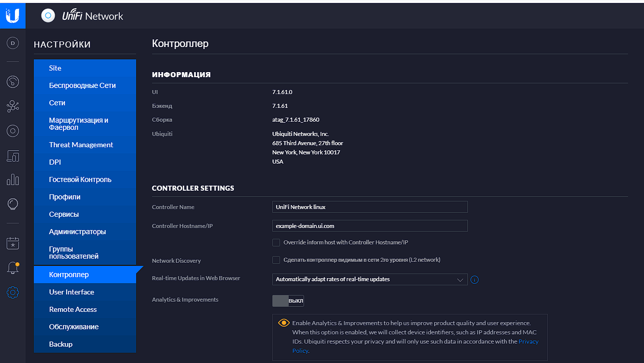This screenshot has width=644, height=363.
Task: Click the "НАСТРОЙКИ" sidebar heading
Action: (x=62, y=44)
